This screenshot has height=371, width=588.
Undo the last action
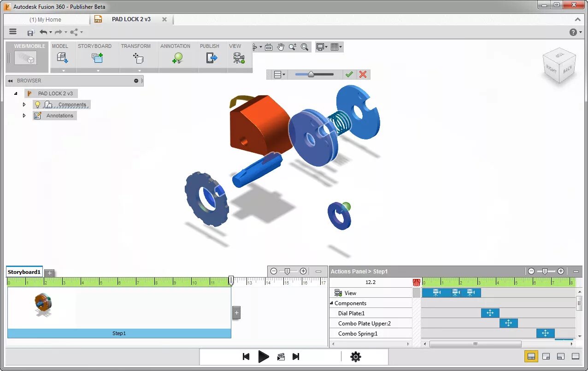(x=43, y=32)
